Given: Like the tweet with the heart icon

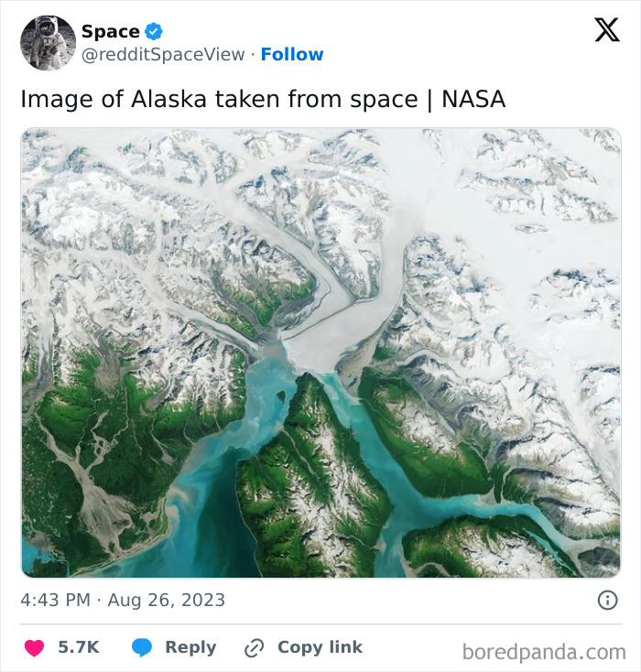Looking at the screenshot, I should [34, 647].
